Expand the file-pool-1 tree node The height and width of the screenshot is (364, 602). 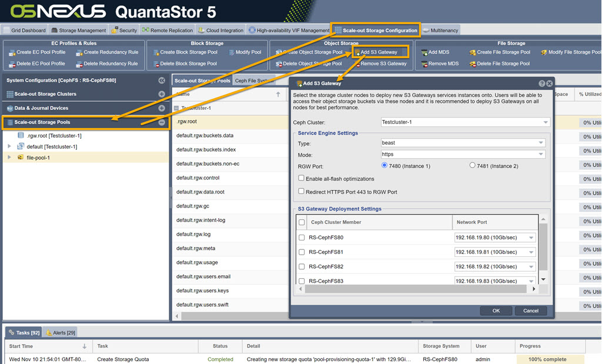[9, 158]
